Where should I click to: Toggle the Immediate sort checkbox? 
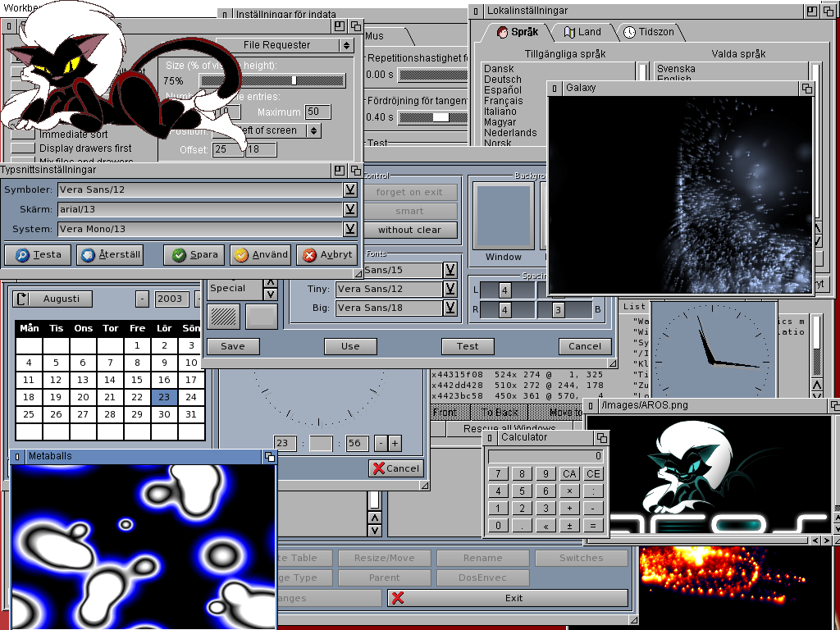23,134
